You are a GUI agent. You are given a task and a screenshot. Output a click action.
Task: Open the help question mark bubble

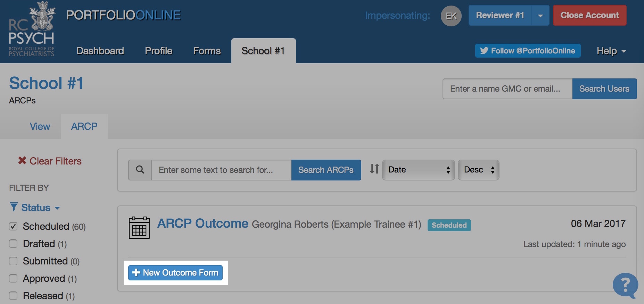click(625, 285)
